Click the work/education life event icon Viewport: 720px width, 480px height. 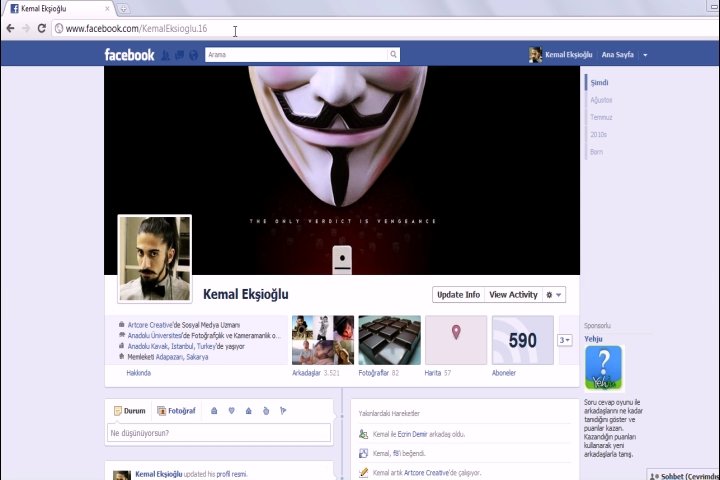pyautogui.click(x=214, y=411)
